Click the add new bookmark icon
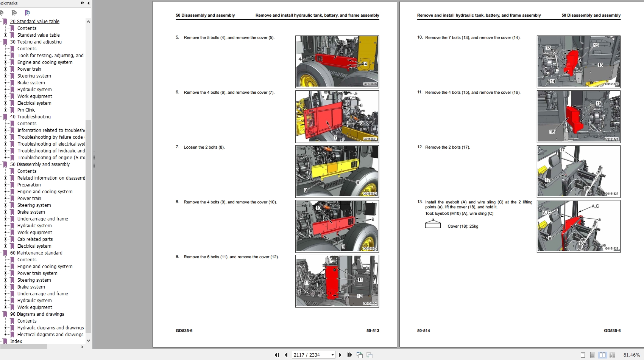 [14, 13]
